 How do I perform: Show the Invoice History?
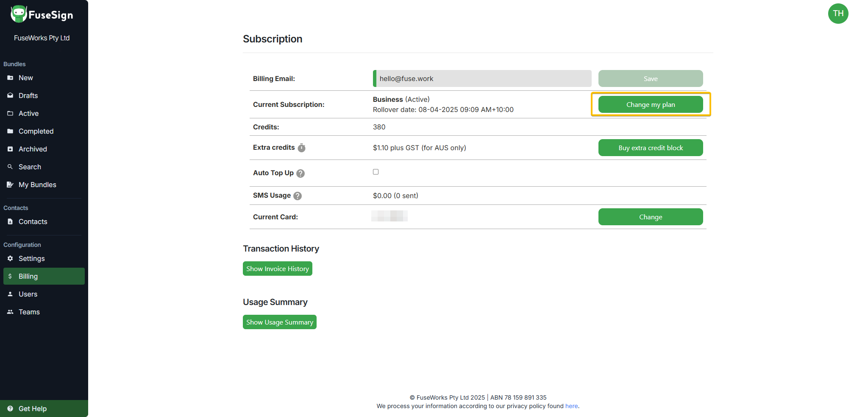point(277,268)
